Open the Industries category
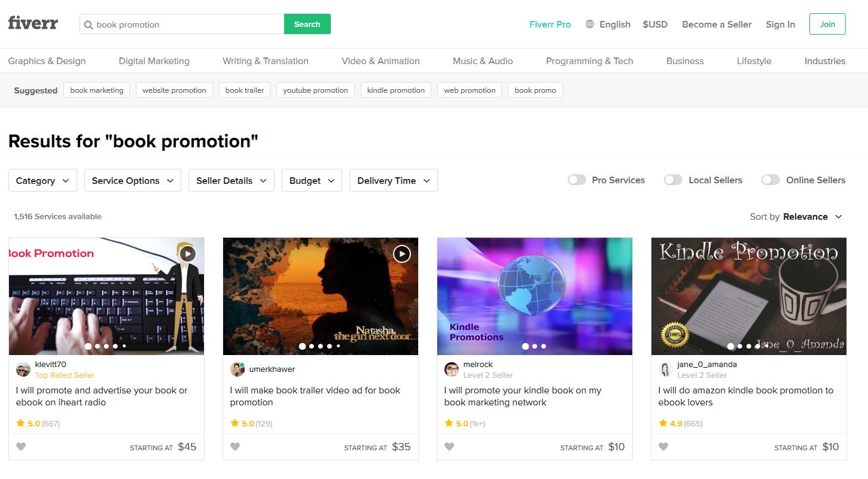 coord(825,61)
